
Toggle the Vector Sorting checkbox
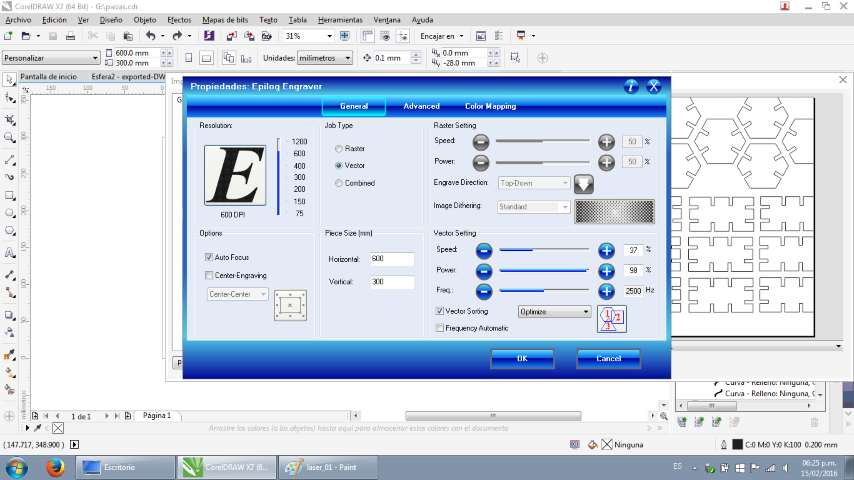click(440, 311)
